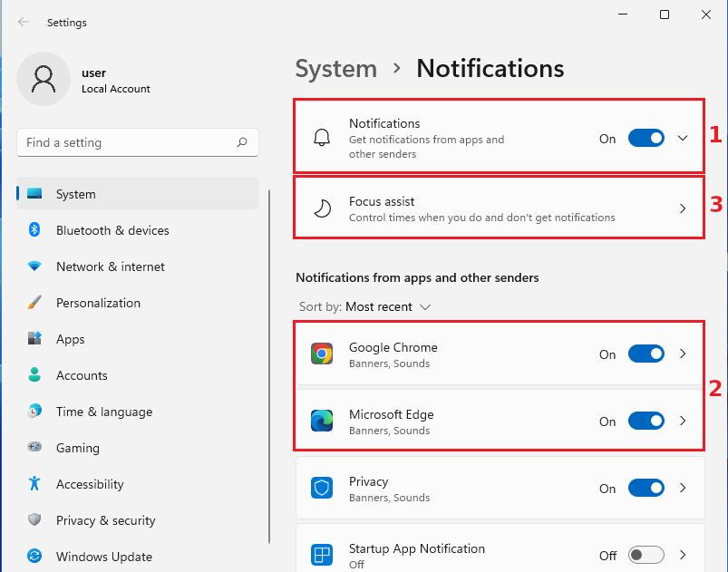This screenshot has height=572, width=728.
Task: Click the Find a setting search box
Action: 138,142
